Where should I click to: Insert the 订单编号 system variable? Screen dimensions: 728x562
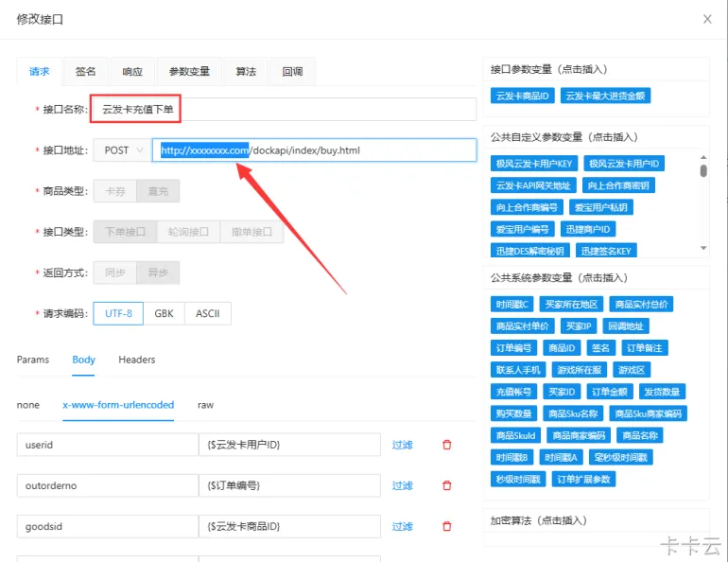click(513, 348)
